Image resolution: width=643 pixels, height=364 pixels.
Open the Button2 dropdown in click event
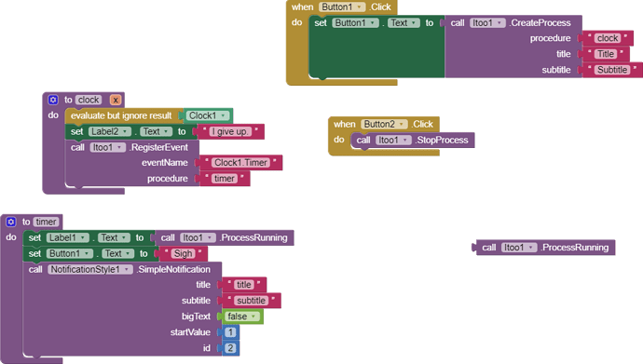tap(385, 124)
